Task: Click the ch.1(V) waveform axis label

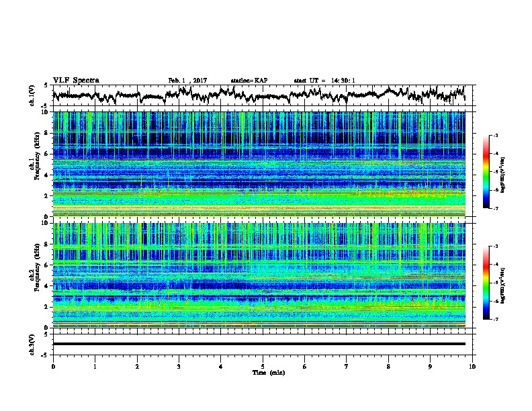Action: click(32, 95)
